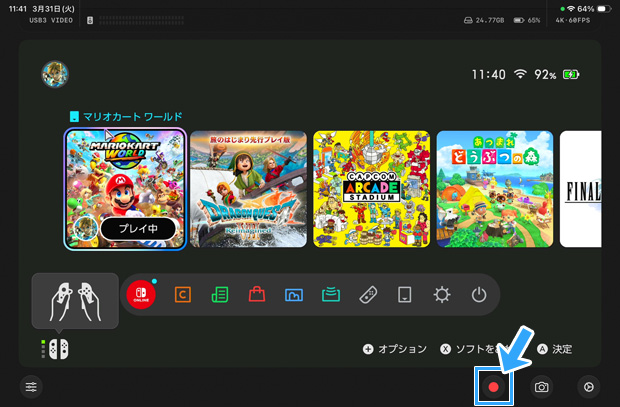
Task: Open System Settings gear icon
Action: click(442, 295)
